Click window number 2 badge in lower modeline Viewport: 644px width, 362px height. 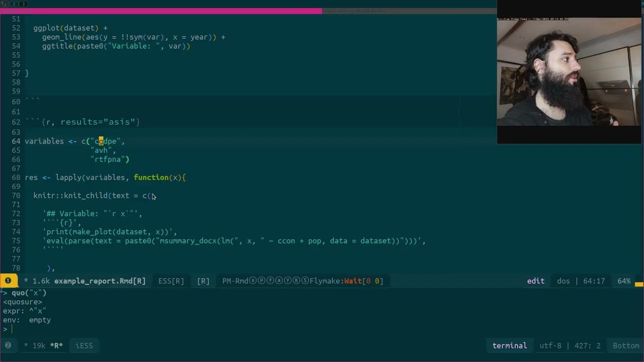pyautogui.click(x=8, y=345)
